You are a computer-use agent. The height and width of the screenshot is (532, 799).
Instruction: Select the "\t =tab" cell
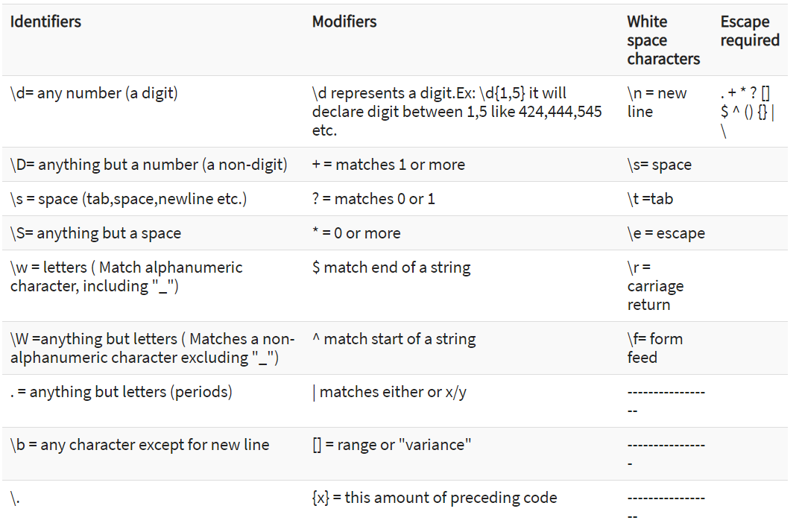click(x=650, y=199)
